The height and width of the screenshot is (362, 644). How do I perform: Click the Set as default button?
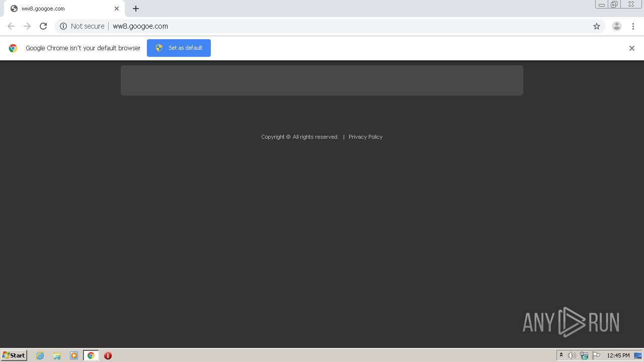[179, 48]
